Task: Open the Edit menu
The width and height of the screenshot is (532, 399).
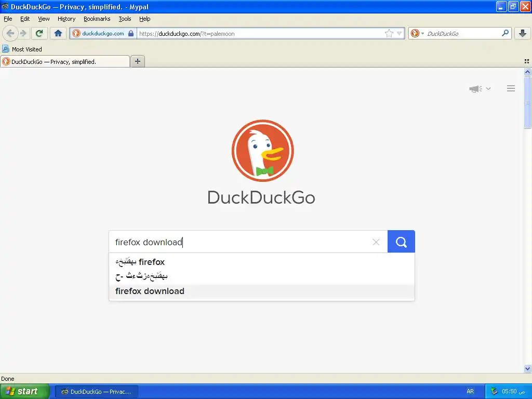Action: (25, 19)
